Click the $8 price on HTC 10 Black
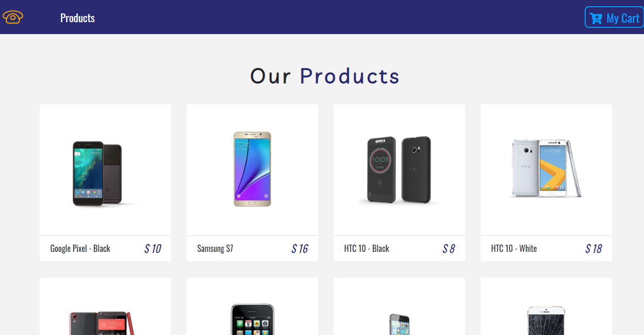Image resolution: width=644 pixels, height=335 pixels. pyautogui.click(x=448, y=248)
